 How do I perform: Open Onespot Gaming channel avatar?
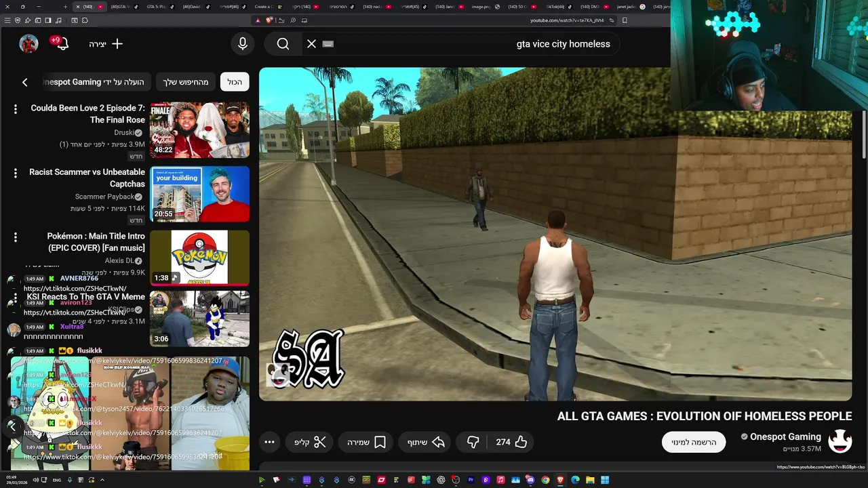point(840,441)
